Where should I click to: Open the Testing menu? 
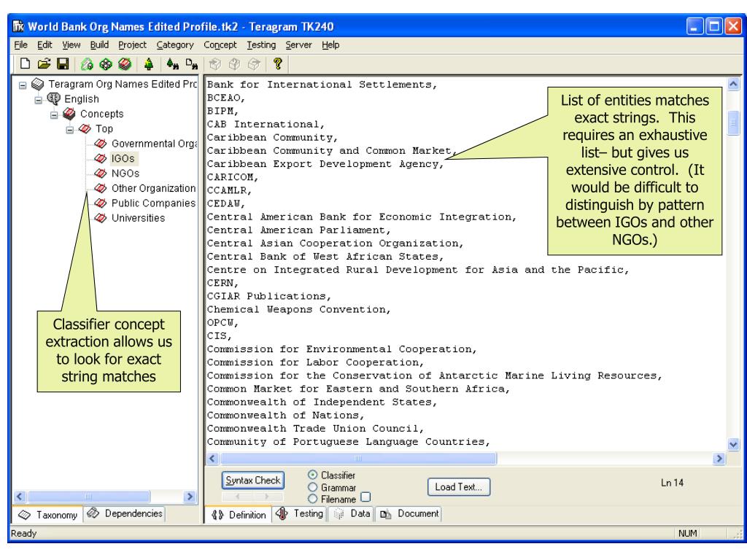(261, 44)
